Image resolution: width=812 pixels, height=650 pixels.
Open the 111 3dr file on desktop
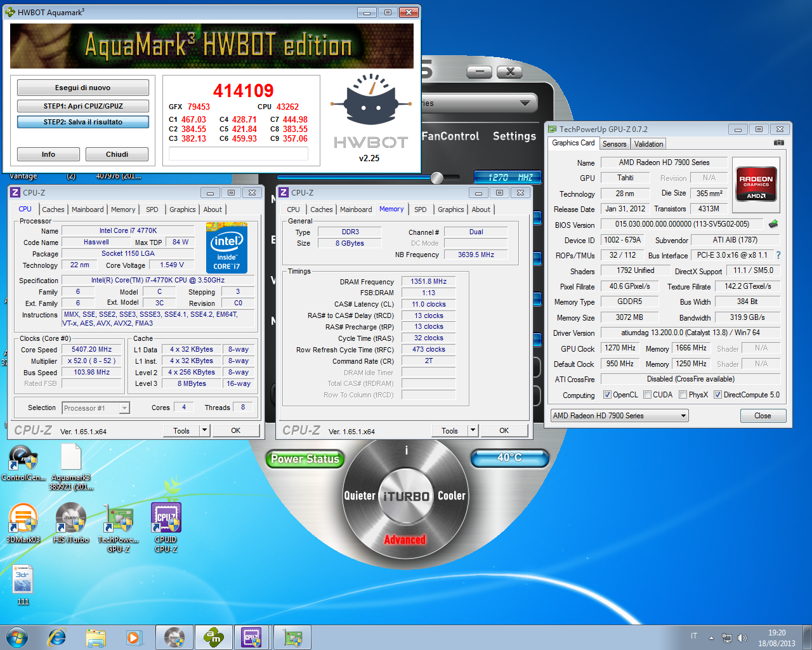click(23, 585)
